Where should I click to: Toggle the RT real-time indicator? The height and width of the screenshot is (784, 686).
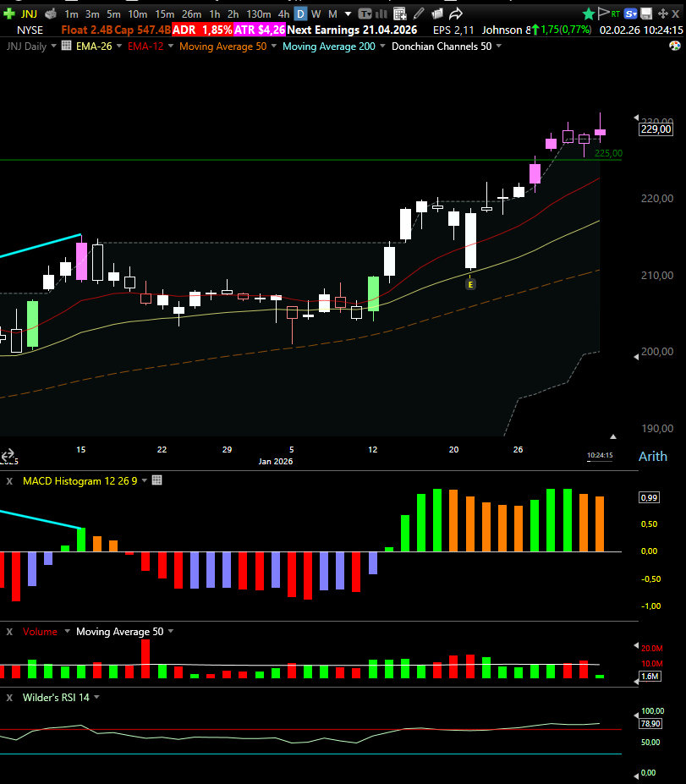[616, 14]
